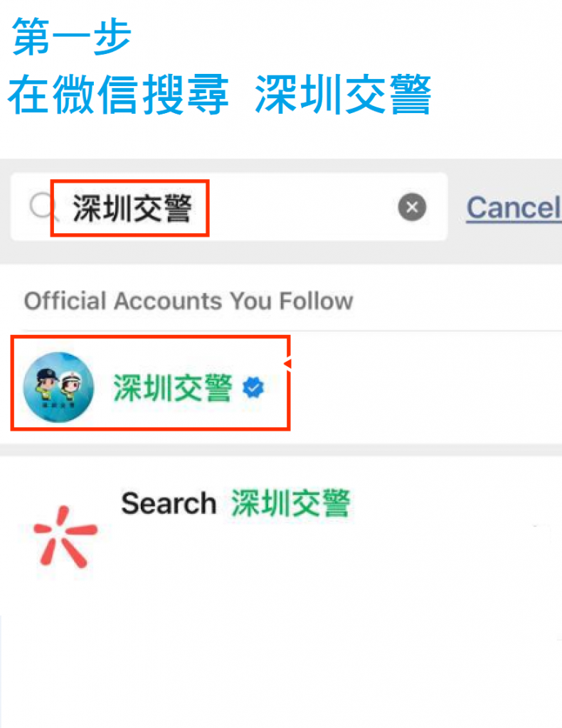
Task: Tap the black "Search" label
Action: click(169, 503)
